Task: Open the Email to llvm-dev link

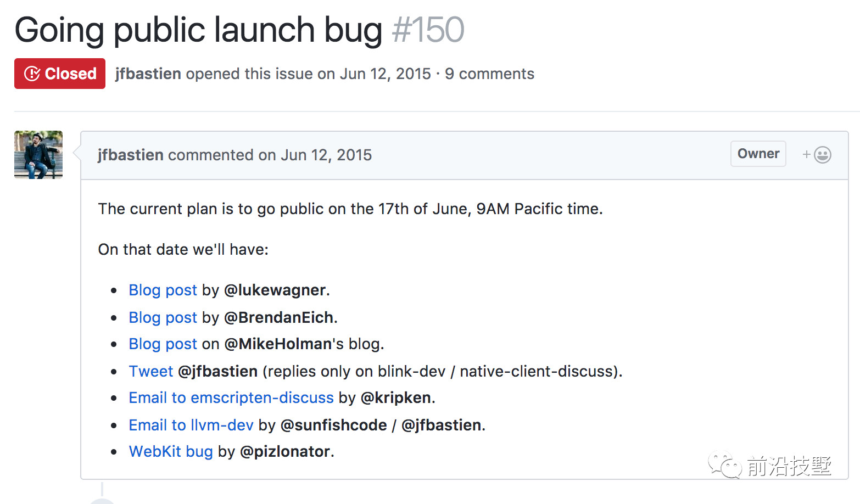Action: pyautogui.click(x=191, y=425)
